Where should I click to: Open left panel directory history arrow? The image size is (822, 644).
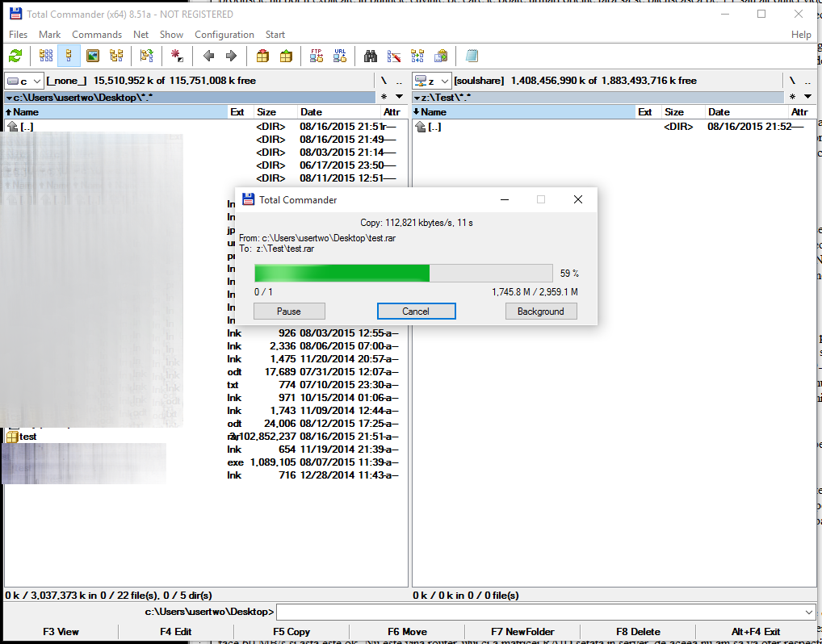400,97
